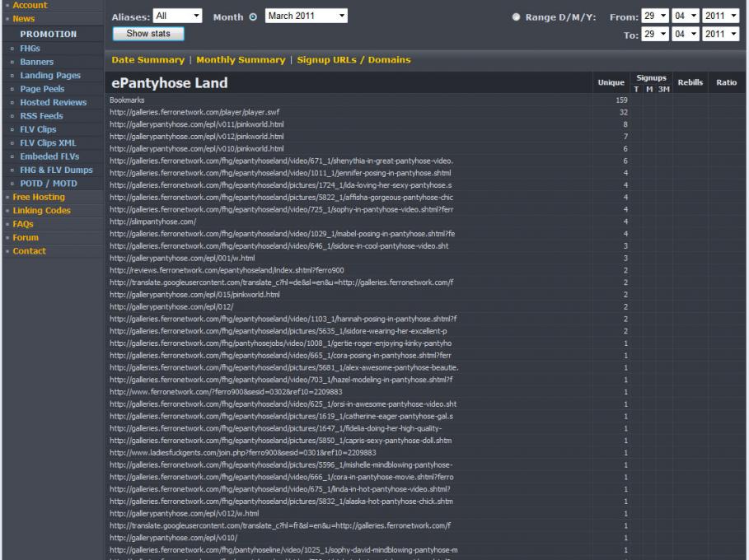This screenshot has height=560, width=749.
Task: Click the Ratio column header
Action: [726, 82]
